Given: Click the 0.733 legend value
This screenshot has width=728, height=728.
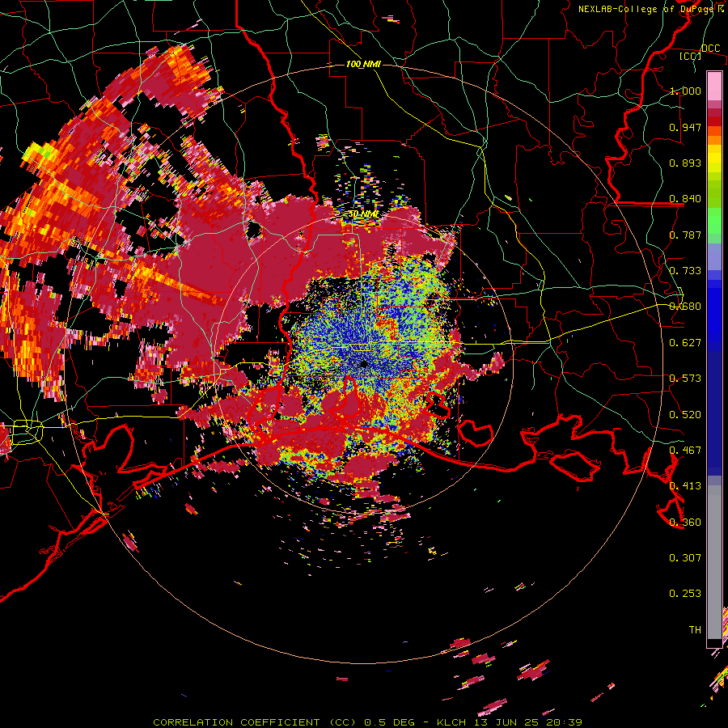Looking at the screenshot, I should point(685,271).
